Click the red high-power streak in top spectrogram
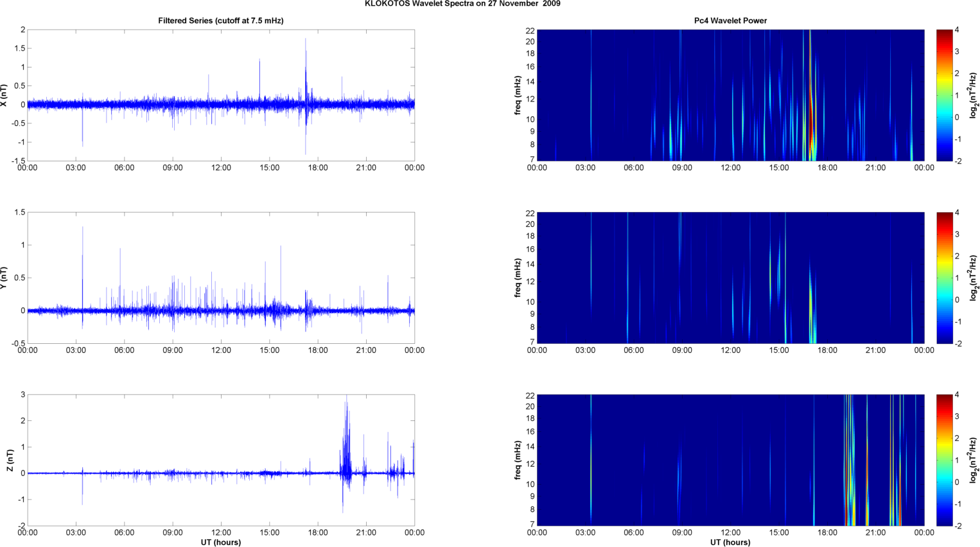980x547 pixels. click(x=811, y=116)
